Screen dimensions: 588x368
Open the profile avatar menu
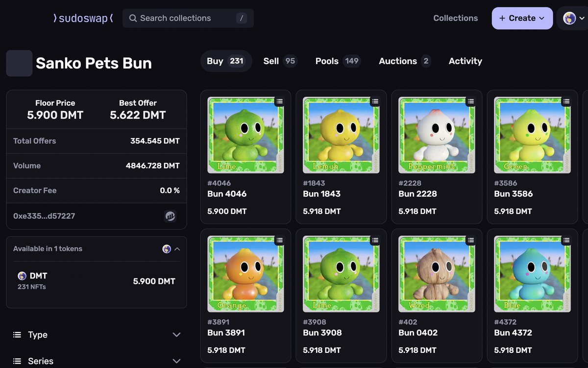point(570,18)
